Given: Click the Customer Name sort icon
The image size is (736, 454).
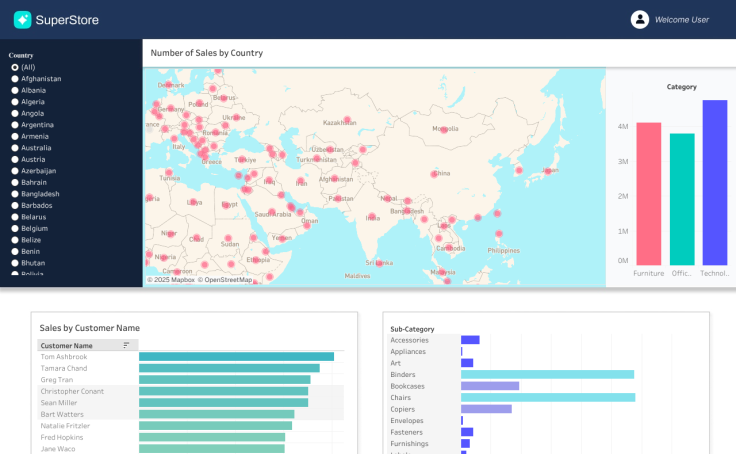Looking at the screenshot, I should pyautogui.click(x=127, y=345).
